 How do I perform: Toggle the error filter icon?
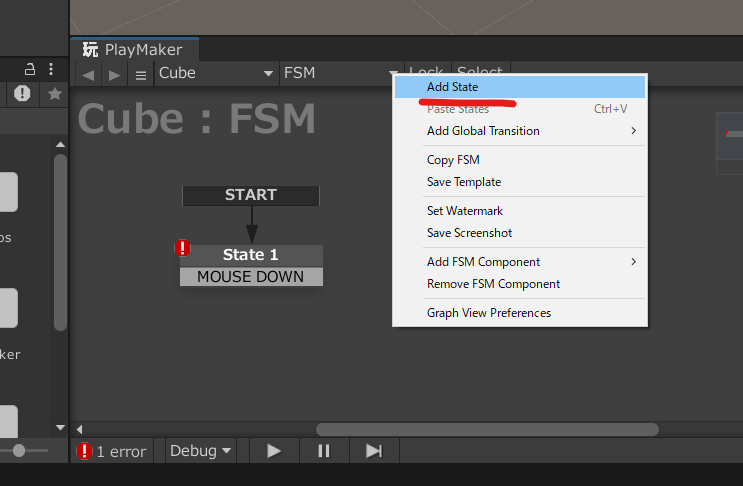tap(22, 93)
